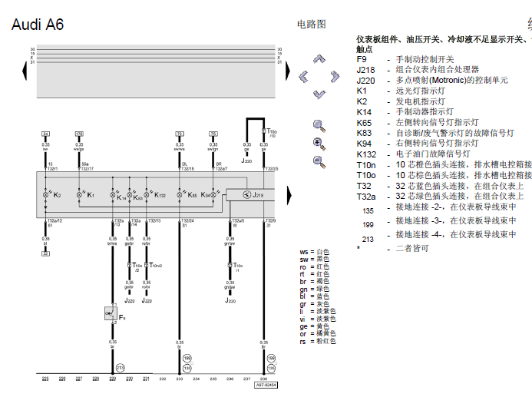The image size is (532, 407).
Task: Click the T10o/2 connector symbol
Action: pyautogui.click(x=129, y=264)
